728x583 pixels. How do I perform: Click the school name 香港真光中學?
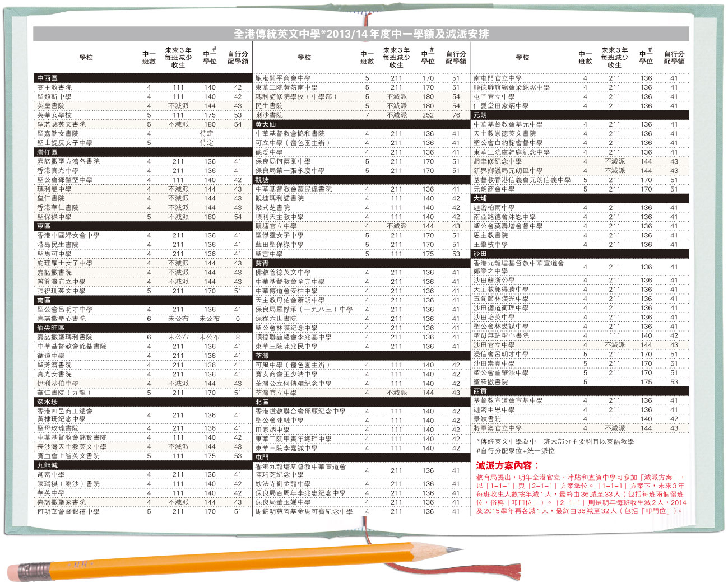tap(58, 170)
